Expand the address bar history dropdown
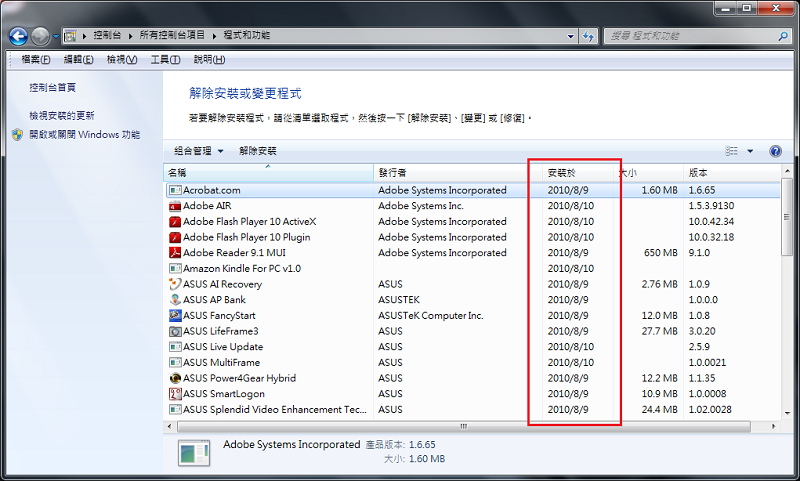The width and height of the screenshot is (800, 481). coord(571,36)
